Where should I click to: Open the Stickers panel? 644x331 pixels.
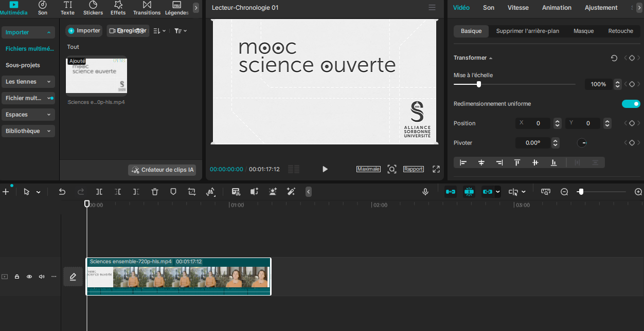click(93, 8)
